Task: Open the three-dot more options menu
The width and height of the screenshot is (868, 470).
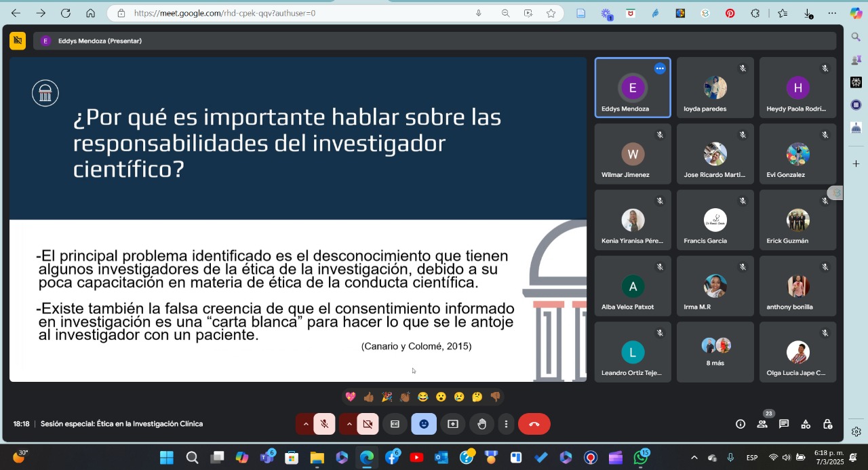Action: click(x=506, y=424)
